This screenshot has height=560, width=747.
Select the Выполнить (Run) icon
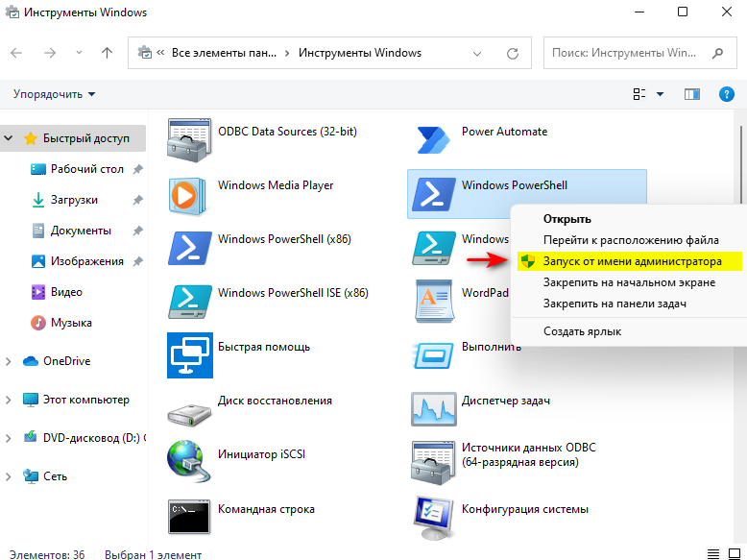pos(433,355)
